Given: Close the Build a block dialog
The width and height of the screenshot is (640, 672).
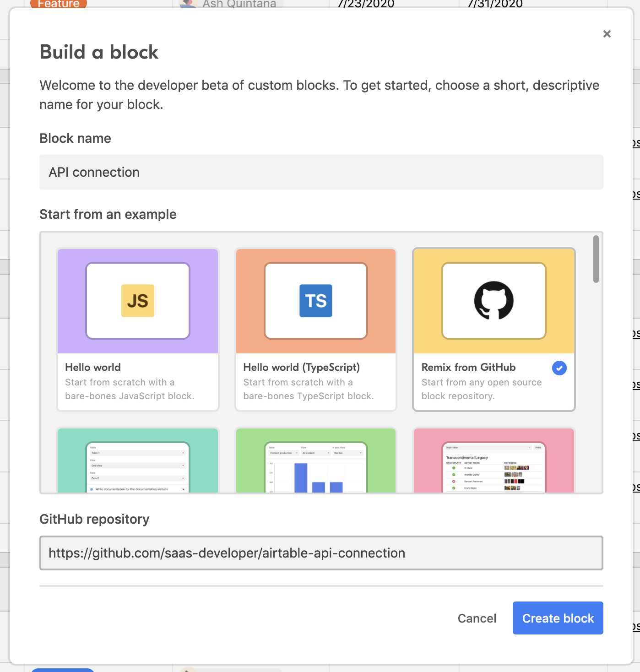Looking at the screenshot, I should tap(607, 34).
